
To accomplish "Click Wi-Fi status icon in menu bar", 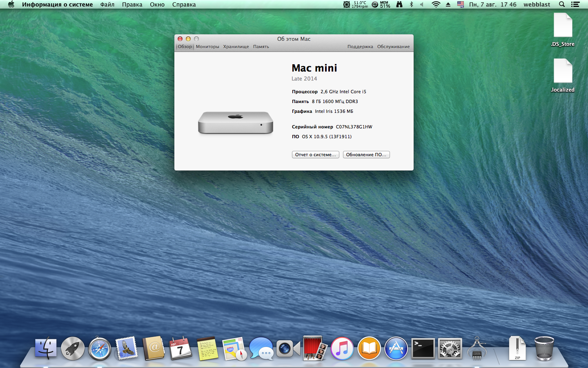I will [x=436, y=4].
